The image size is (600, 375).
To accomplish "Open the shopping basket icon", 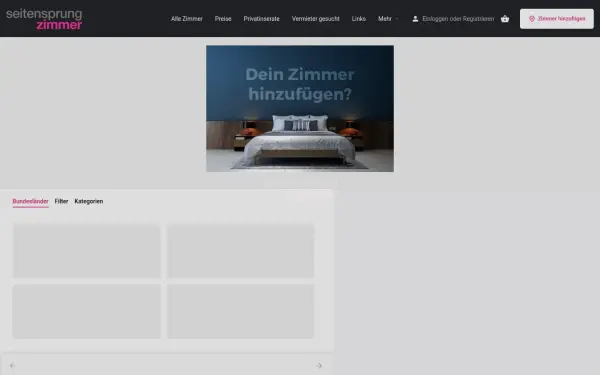I will click(505, 19).
